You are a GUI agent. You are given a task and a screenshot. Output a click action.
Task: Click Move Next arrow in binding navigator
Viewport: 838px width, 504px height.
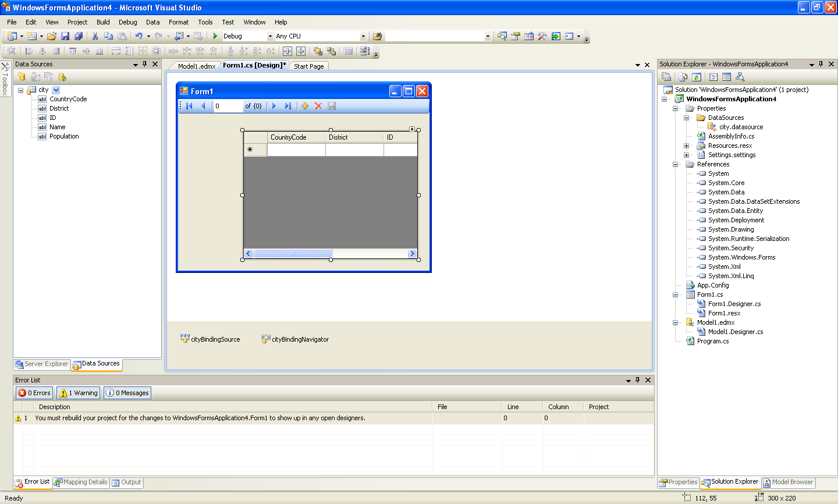(274, 106)
